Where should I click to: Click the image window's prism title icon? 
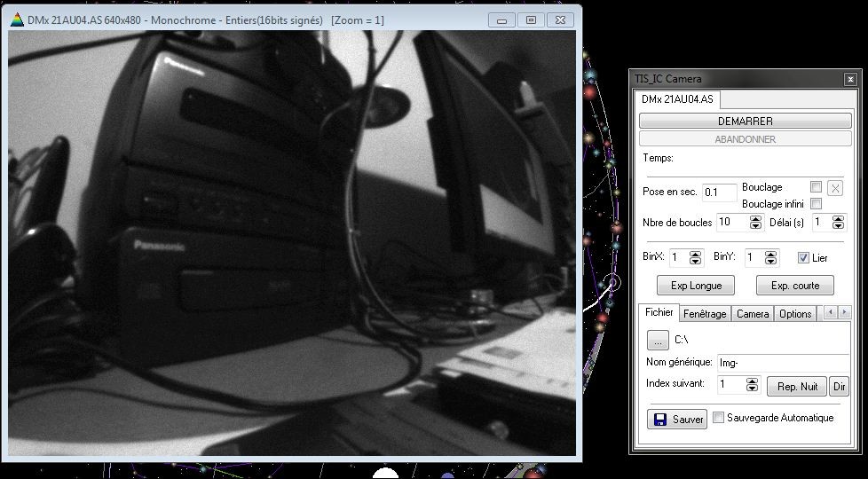pyautogui.click(x=16, y=20)
